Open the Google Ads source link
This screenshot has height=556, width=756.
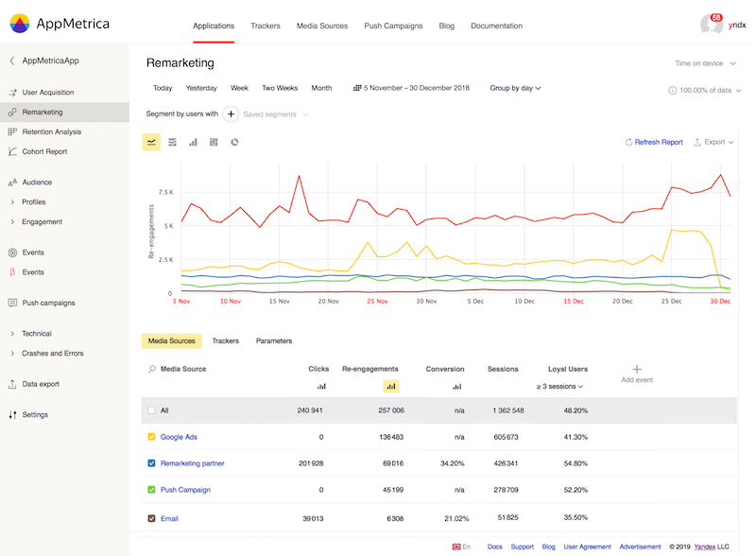(179, 437)
